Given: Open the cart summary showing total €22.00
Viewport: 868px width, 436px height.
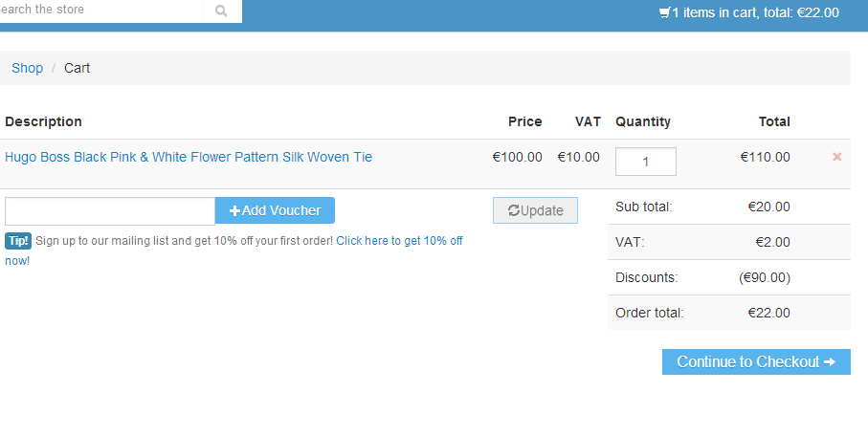Looking at the screenshot, I should pyautogui.click(x=749, y=12).
